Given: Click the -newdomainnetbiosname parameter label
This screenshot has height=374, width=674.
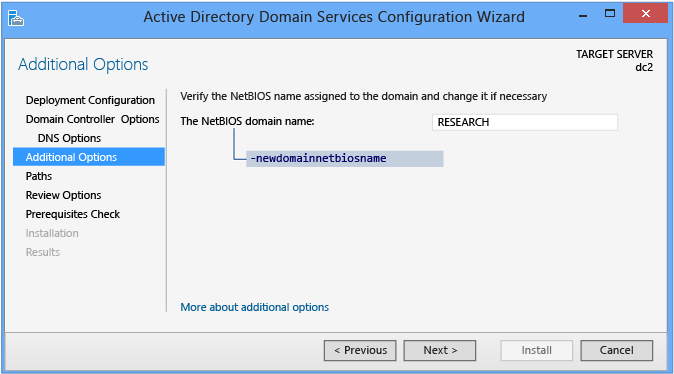Looking at the screenshot, I should [x=319, y=159].
